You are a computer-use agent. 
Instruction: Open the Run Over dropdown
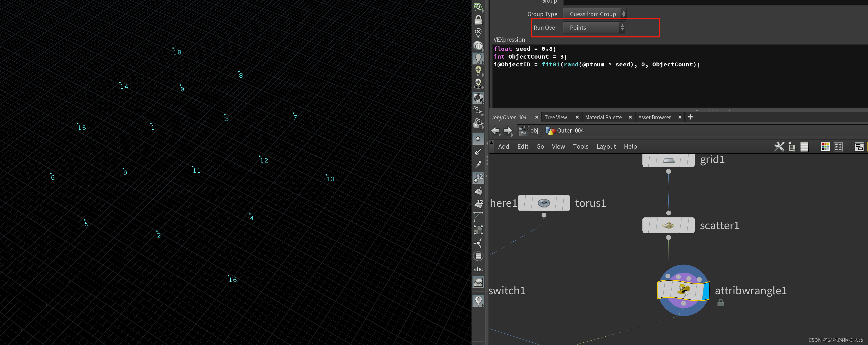coord(594,28)
